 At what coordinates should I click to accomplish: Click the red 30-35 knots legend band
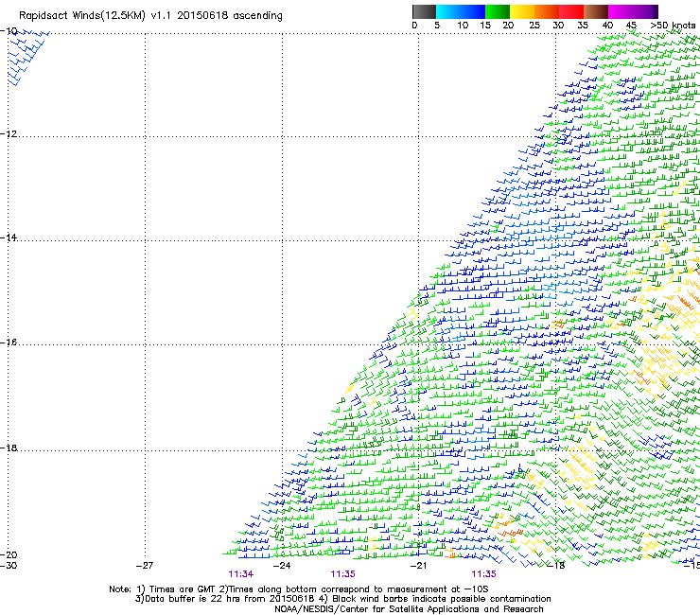(x=571, y=11)
